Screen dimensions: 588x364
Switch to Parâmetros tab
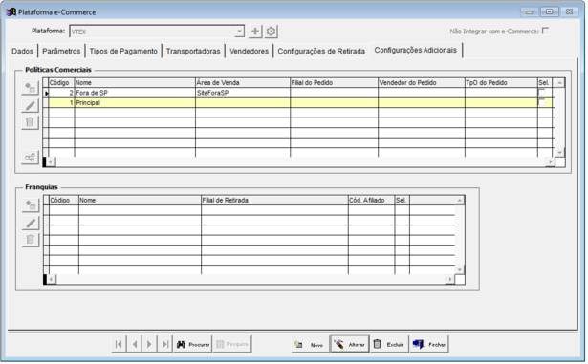61,51
